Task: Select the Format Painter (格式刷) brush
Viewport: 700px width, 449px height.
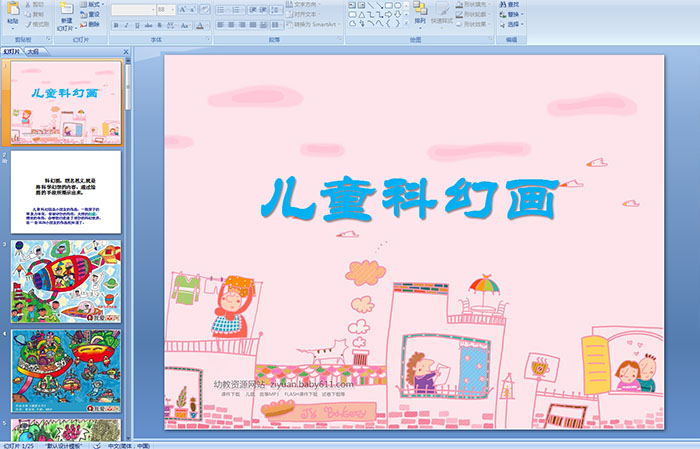Action: tap(37, 24)
